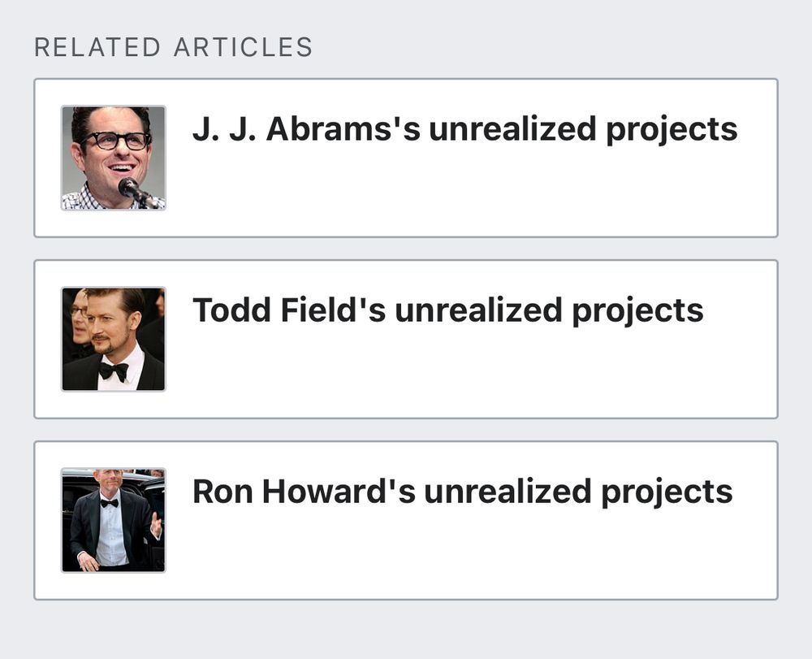812x659 pixels.
Task: Tap the second related article card
Action: [x=406, y=340]
